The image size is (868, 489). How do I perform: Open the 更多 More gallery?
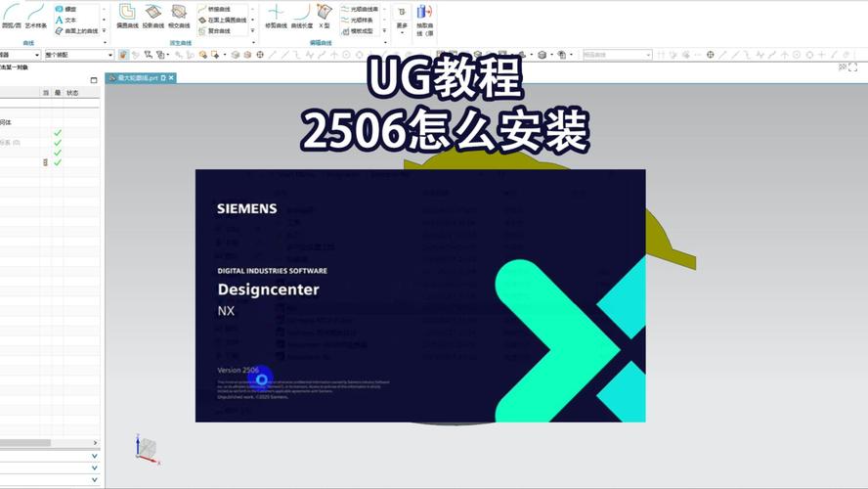402,19
